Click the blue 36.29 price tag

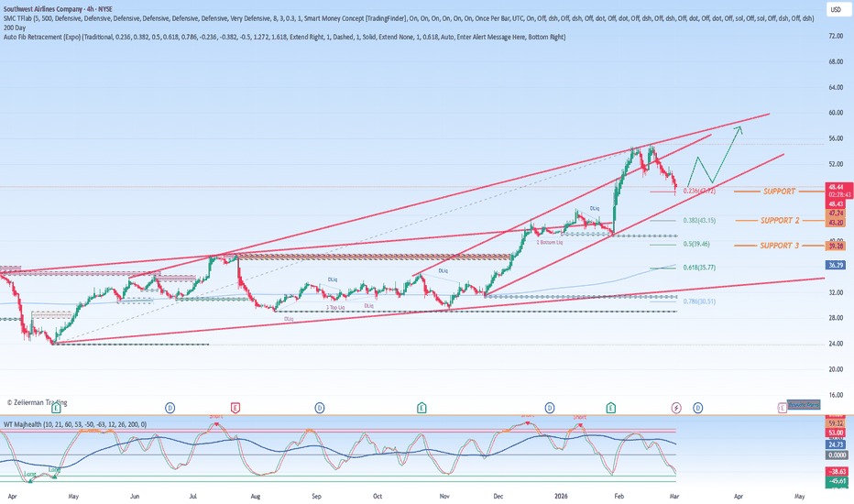tap(836, 265)
